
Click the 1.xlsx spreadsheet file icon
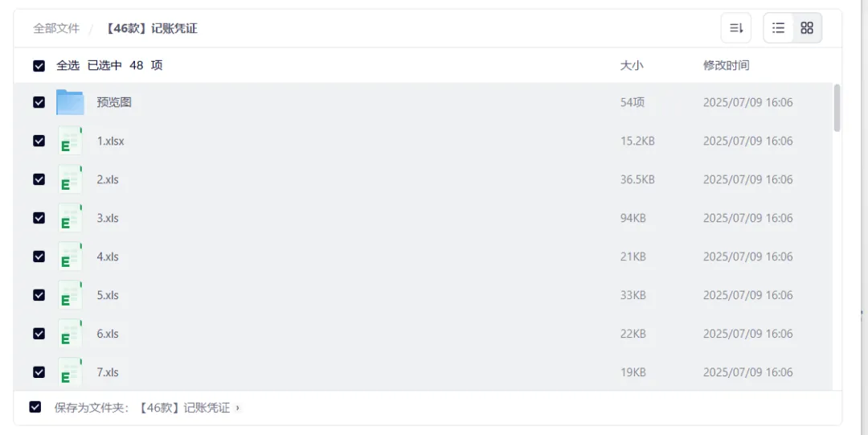[70, 141]
